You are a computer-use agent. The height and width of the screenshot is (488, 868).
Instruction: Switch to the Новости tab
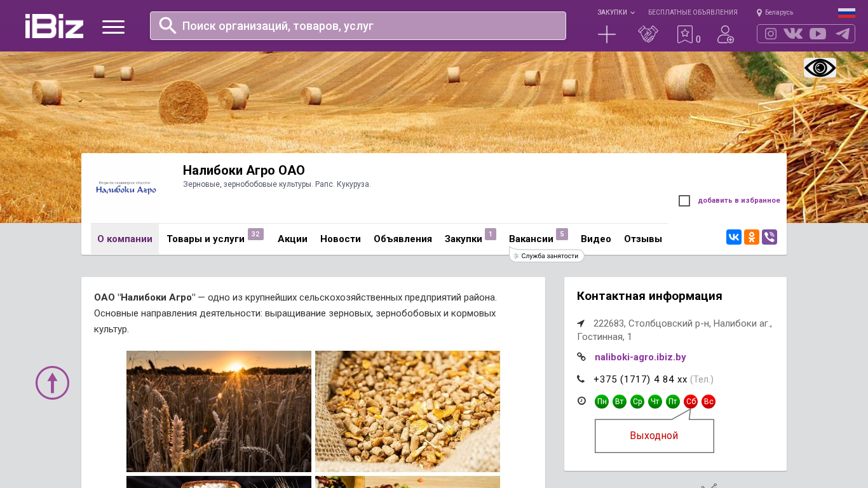pos(341,239)
